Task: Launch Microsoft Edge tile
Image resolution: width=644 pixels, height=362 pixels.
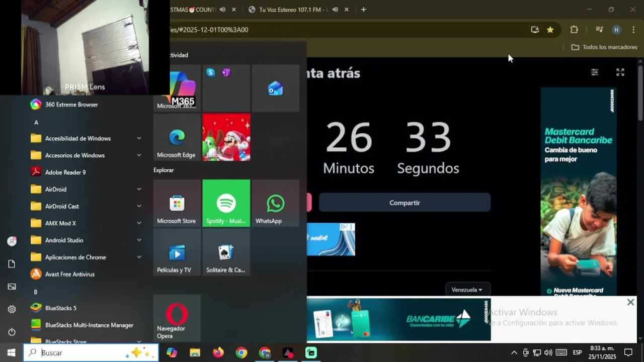Action: [177, 137]
